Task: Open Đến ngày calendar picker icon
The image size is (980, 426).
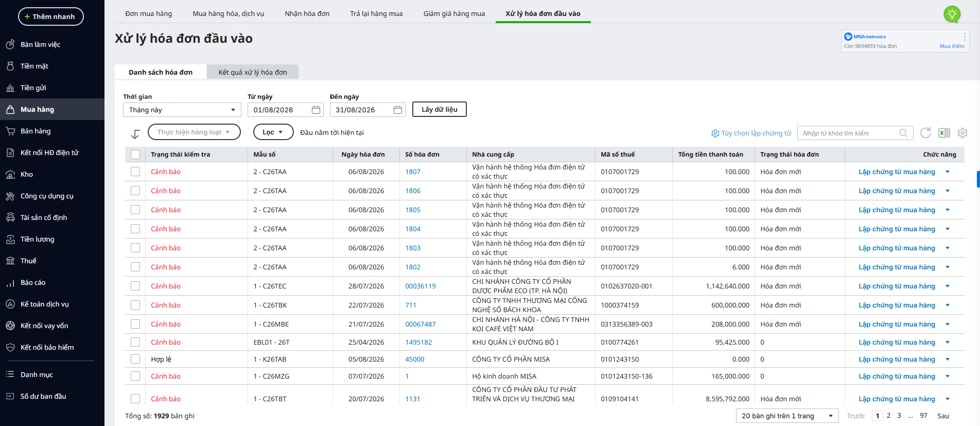Action: 398,110
